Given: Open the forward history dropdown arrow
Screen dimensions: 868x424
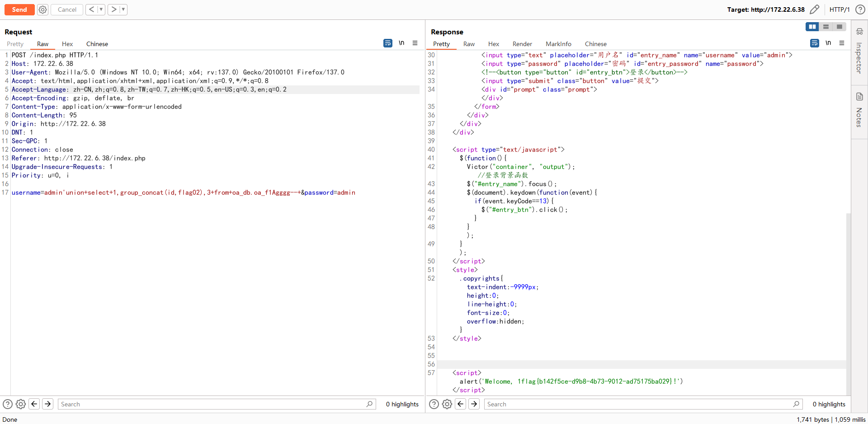Looking at the screenshot, I should point(123,9).
